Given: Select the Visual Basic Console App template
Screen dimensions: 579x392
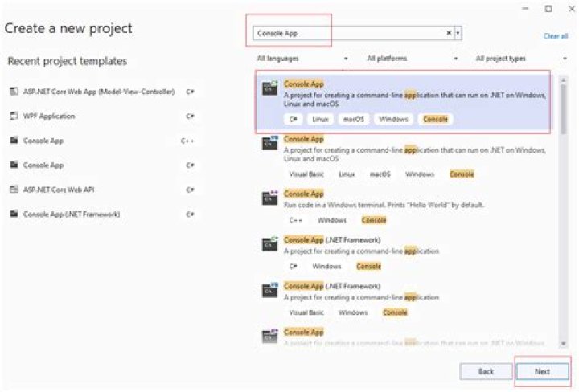Looking at the screenshot, I should [403, 157].
